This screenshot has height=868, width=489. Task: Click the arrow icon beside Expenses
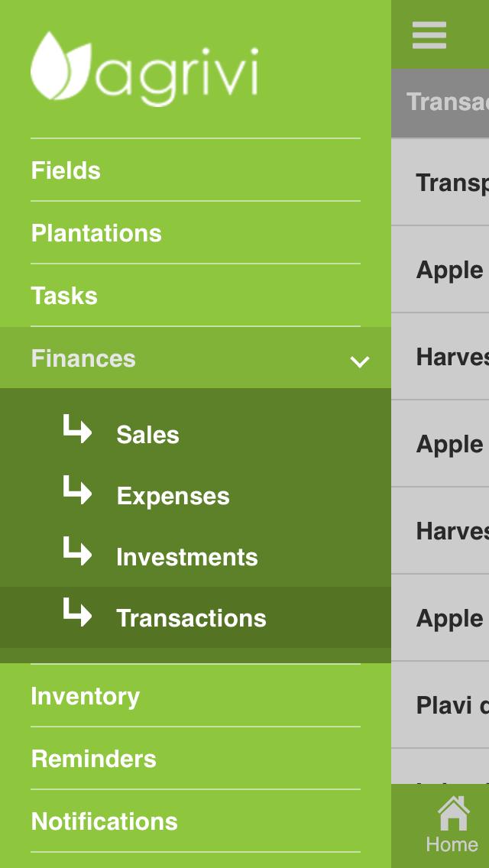pyautogui.click(x=77, y=491)
